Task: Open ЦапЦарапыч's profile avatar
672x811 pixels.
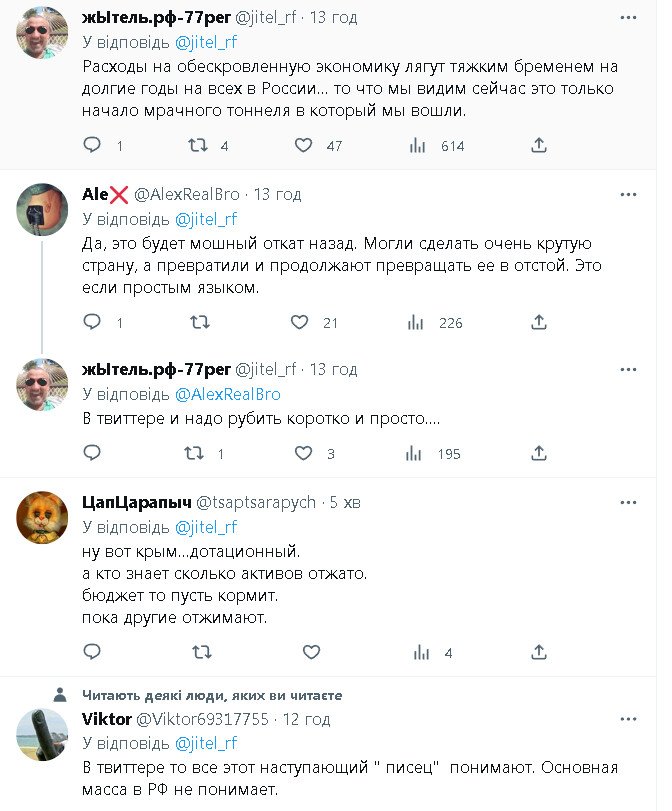Action: 42,517
